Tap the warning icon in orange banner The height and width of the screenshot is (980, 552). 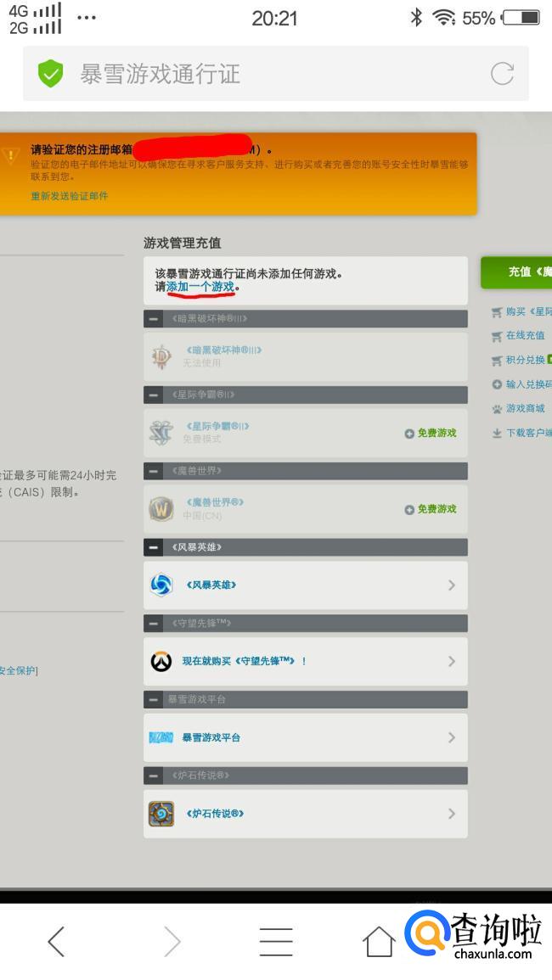point(11,154)
